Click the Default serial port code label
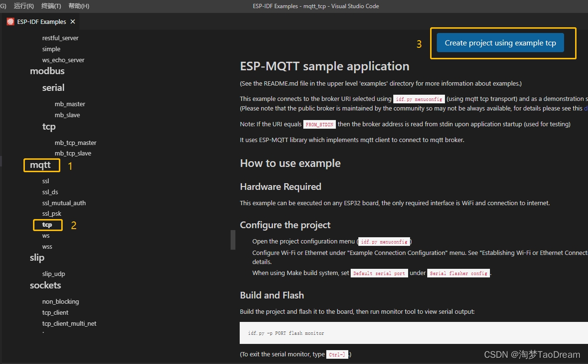The width and height of the screenshot is (588, 364). 379,273
